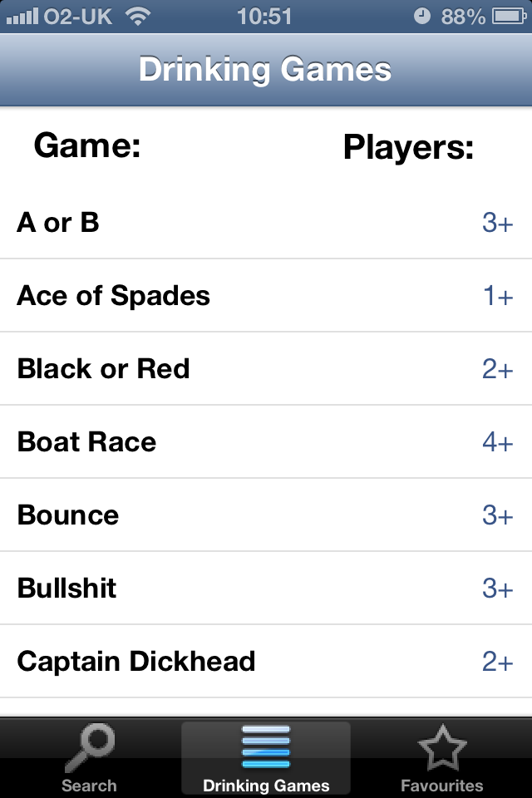
Task: Switch to the Favourites tab label
Action: pyautogui.click(x=441, y=786)
